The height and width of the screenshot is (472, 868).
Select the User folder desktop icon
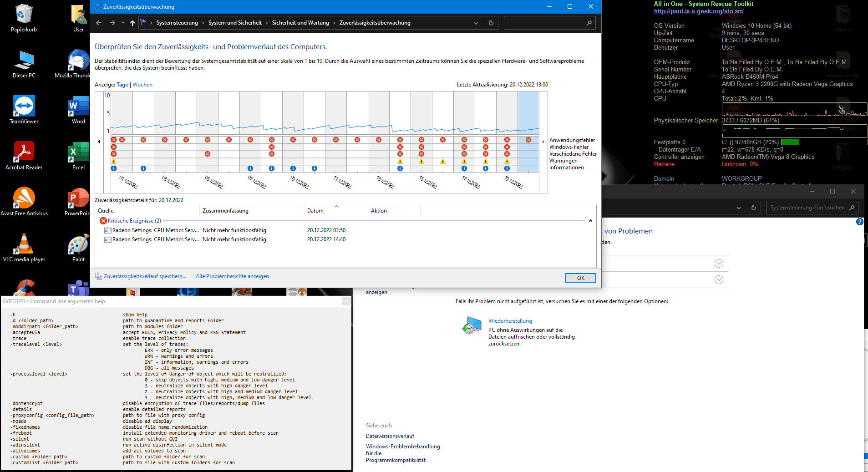(79, 18)
